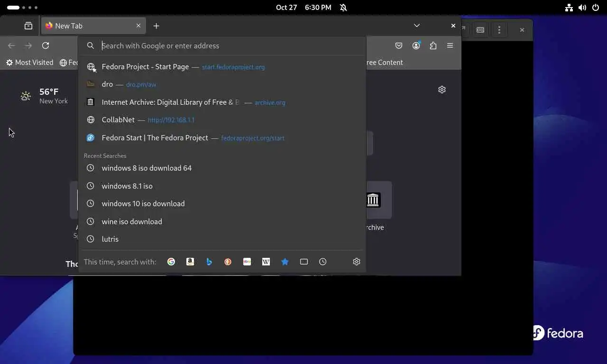
Task: Open the Firefox account icon
Action: (416, 45)
